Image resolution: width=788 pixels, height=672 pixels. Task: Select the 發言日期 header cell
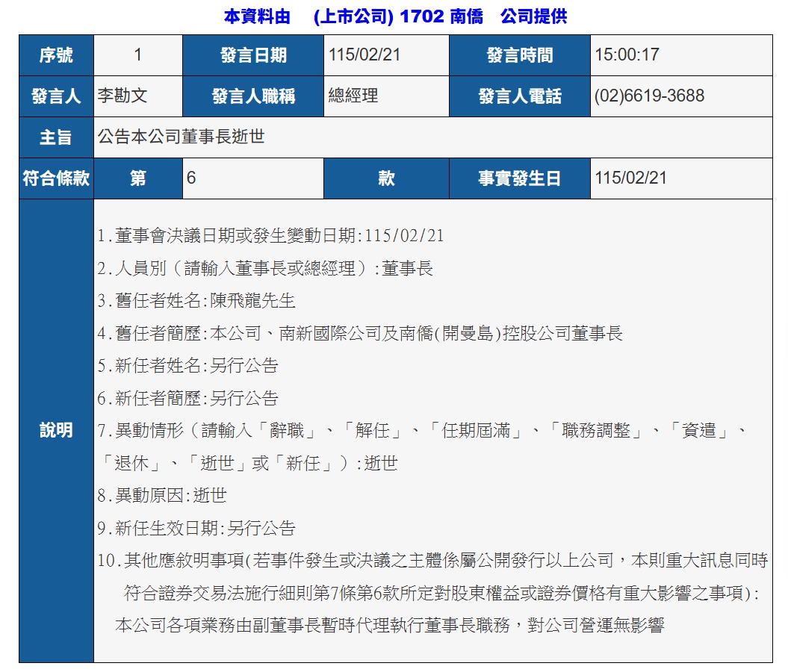(253, 55)
